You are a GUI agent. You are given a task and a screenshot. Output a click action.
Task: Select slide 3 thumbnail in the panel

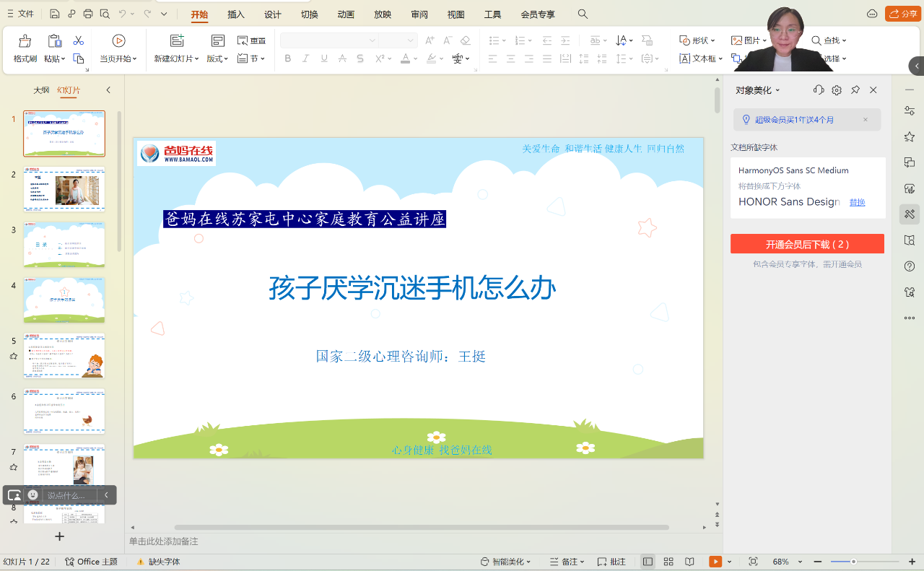pos(64,245)
